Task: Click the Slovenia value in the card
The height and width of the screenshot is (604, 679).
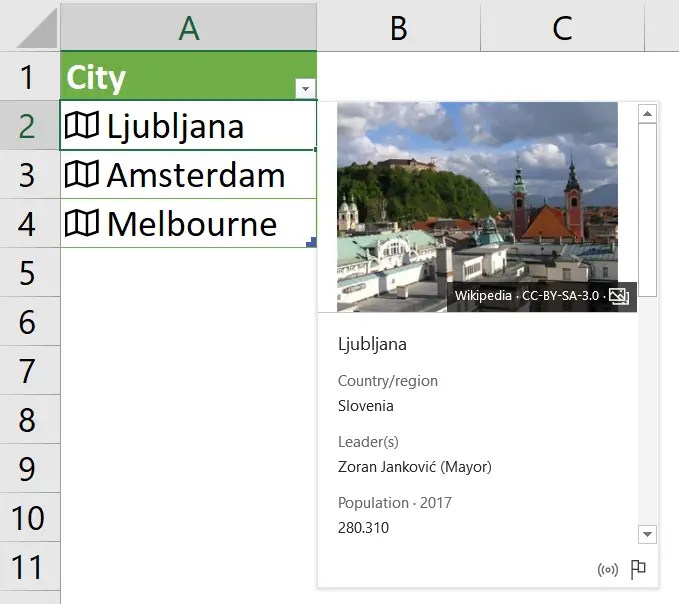Action: pos(365,406)
